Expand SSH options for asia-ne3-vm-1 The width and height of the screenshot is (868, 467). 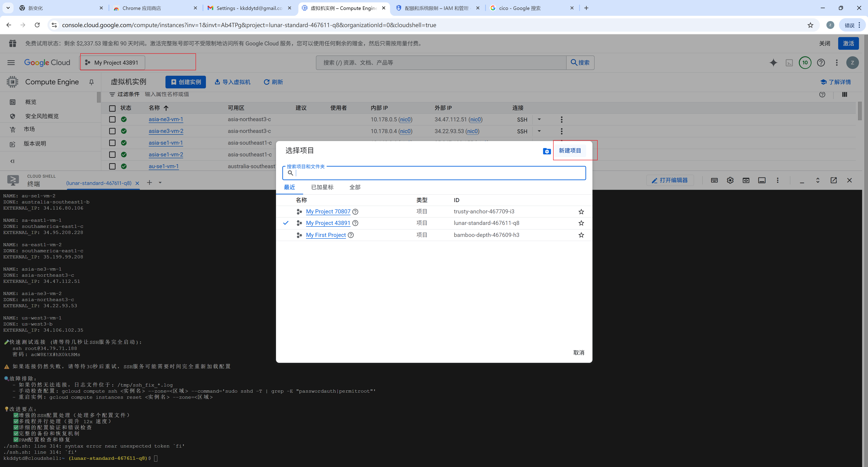(539, 120)
